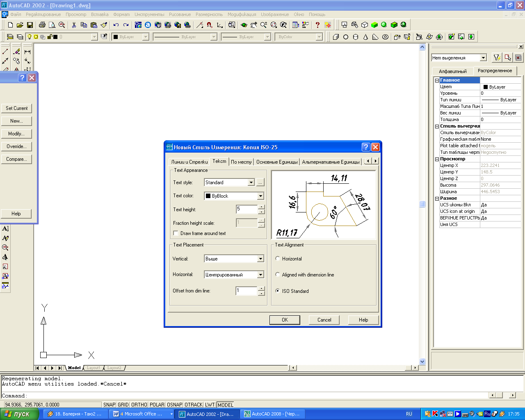This screenshot has height=420, width=525.
Task: Toggle OTRACK in status bar
Action: click(194, 405)
